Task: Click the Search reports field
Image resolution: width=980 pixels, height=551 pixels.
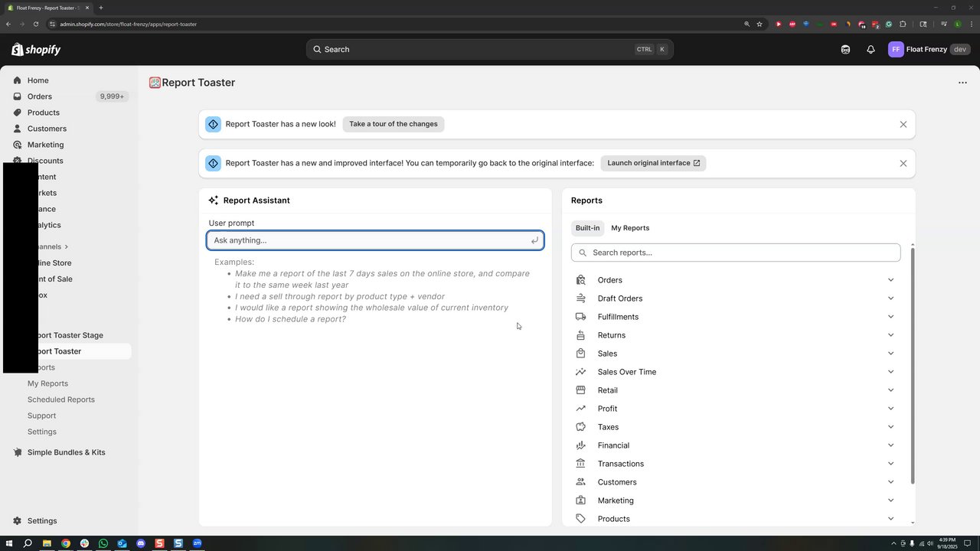Action: point(736,253)
